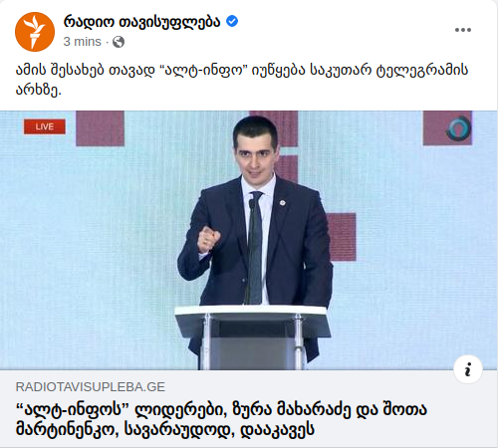Screen dimensions: 498x448
Task: Click the post text about ტელეგრამის არხზე
Action: click(x=242, y=80)
